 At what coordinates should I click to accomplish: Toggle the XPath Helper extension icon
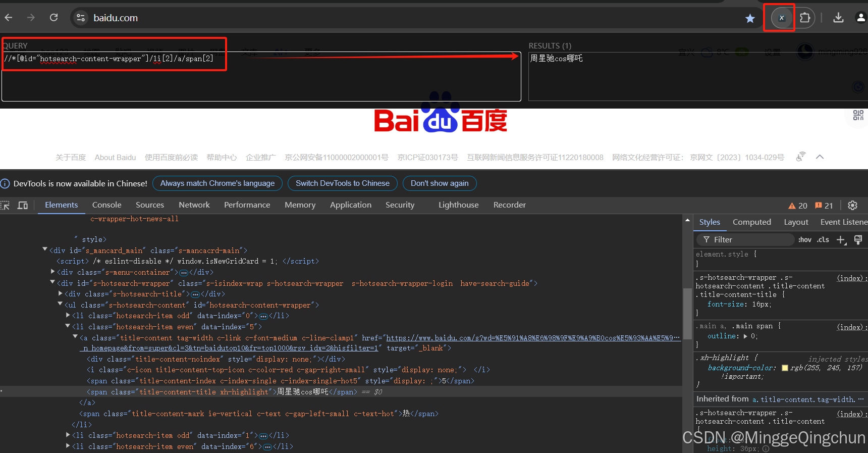(781, 18)
